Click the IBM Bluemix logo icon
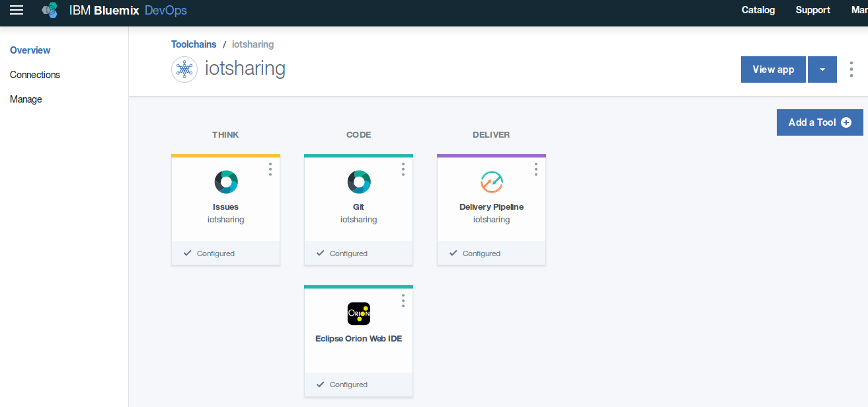 tap(49, 10)
